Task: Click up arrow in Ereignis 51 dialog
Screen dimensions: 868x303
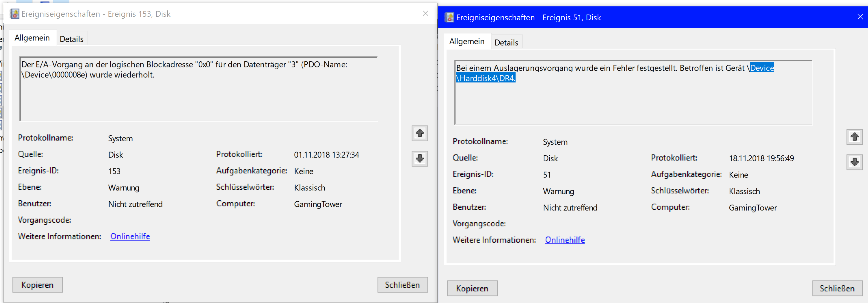Action: click(x=854, y=137)
